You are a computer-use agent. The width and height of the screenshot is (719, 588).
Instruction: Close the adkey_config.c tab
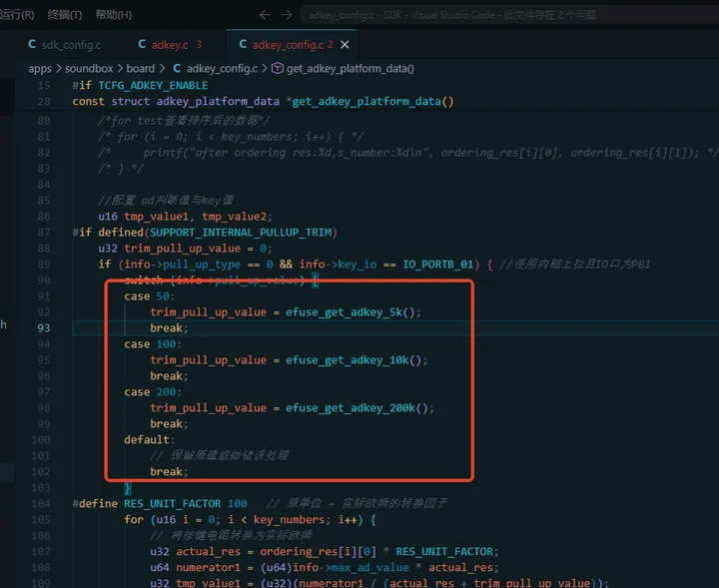345,45
